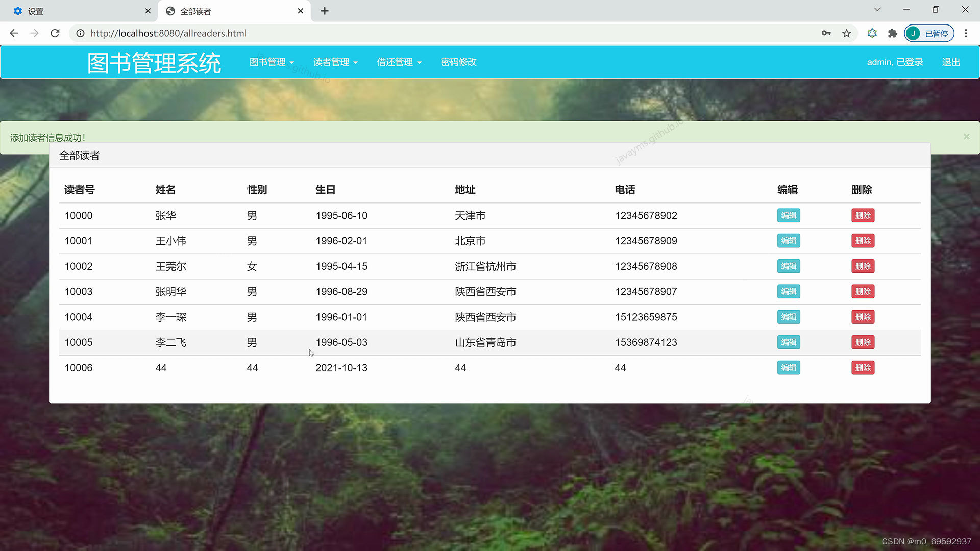Bookmark this page with the star icon
Viewport: 980px width, 551px height.
pos(846,33)
